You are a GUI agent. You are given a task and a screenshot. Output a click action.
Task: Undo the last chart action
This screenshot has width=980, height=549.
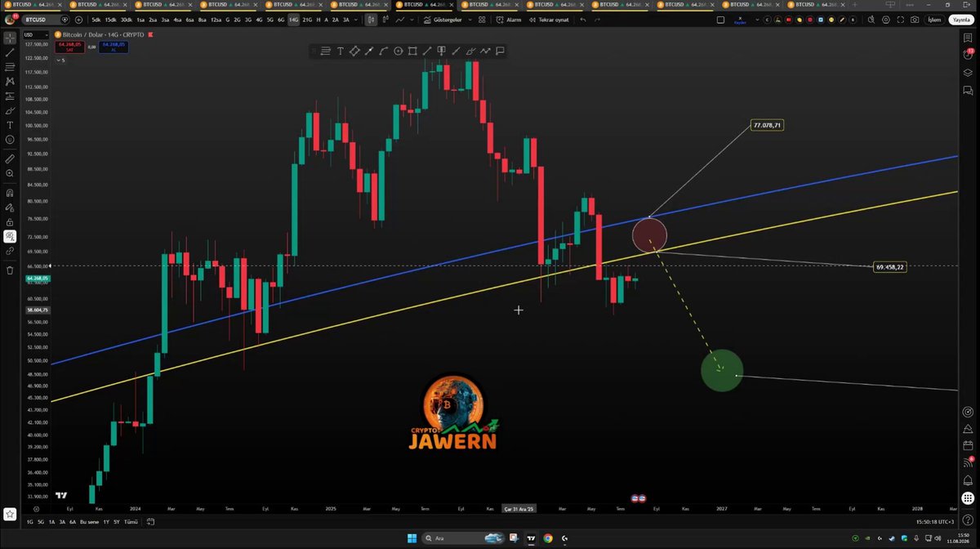point(583,20)
